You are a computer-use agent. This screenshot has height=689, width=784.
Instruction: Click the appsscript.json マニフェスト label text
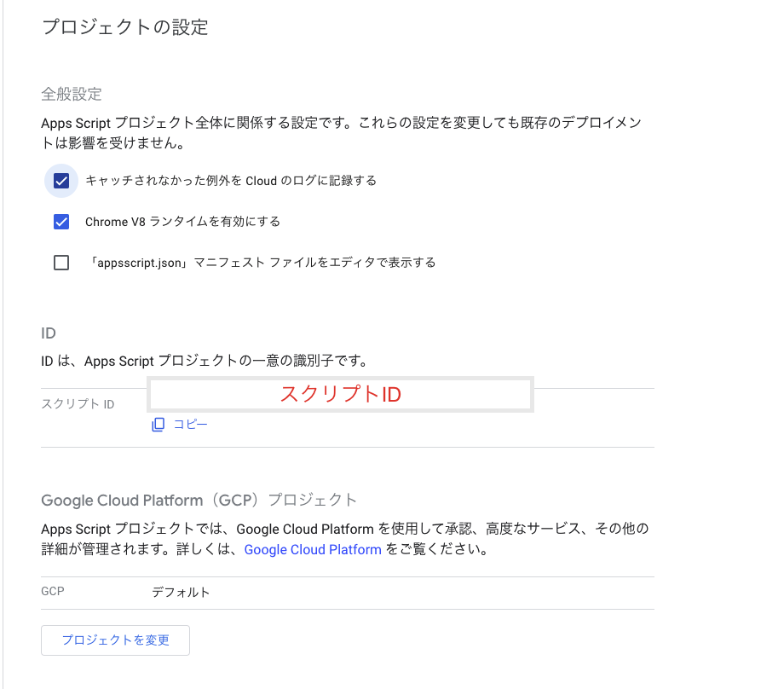click(x=258, y=263)
